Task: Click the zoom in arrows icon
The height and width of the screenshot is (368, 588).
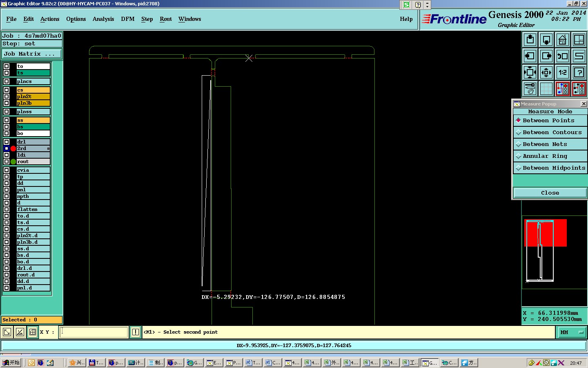Action: click(530, 72)
